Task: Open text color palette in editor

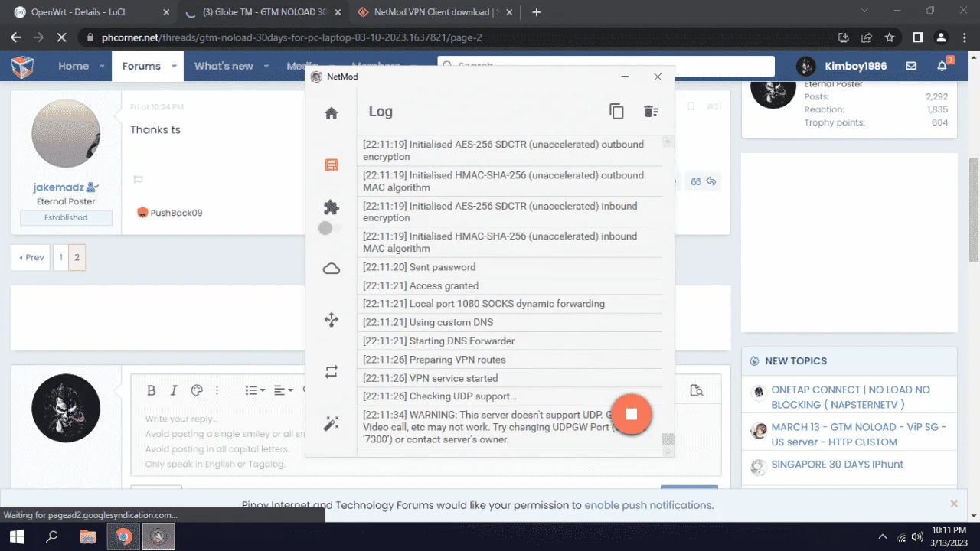Action: click(x=196, y=390)
